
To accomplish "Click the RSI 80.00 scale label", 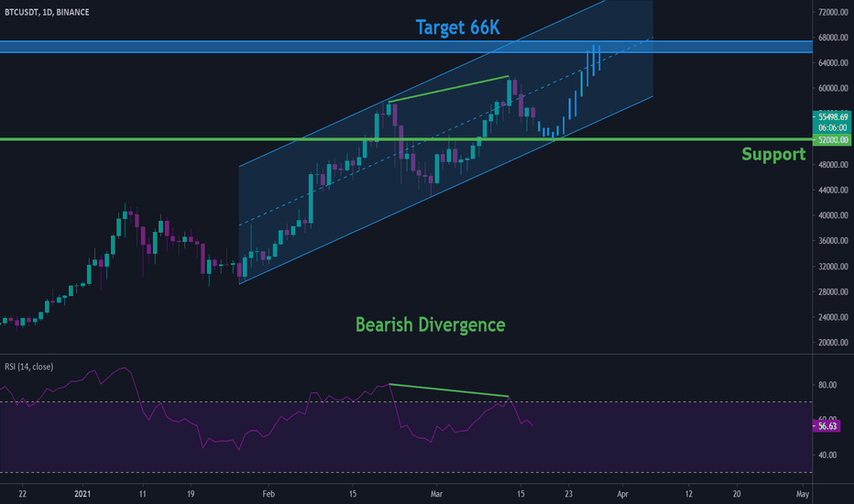I will (827, 385).
